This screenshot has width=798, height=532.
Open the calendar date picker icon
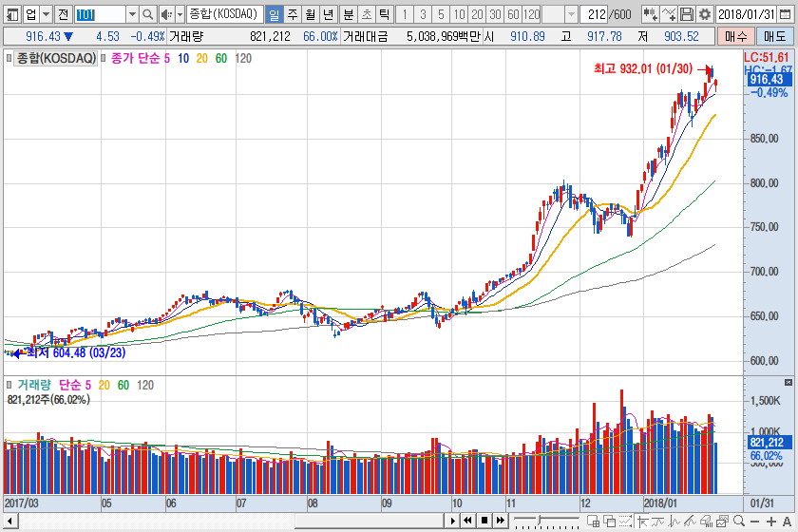[x=788, y=14]
